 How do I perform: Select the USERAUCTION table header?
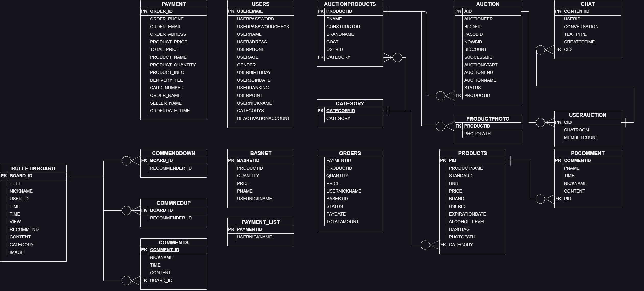point(588,115)
